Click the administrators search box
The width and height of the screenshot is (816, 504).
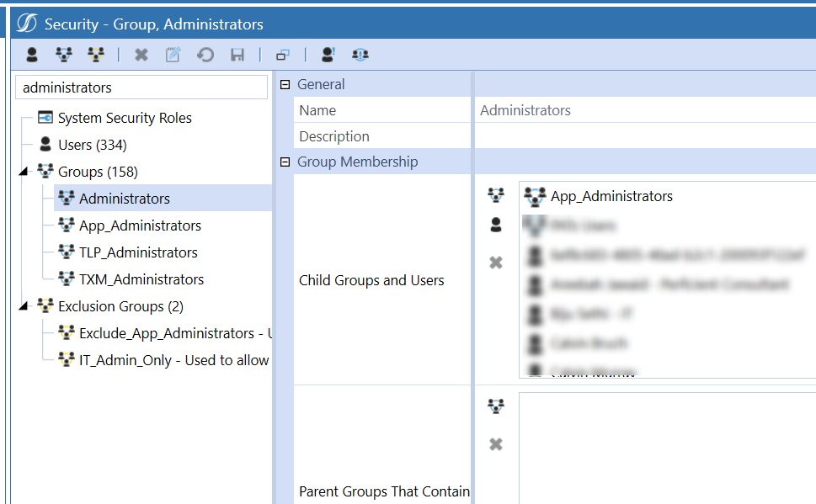(141, 87)
